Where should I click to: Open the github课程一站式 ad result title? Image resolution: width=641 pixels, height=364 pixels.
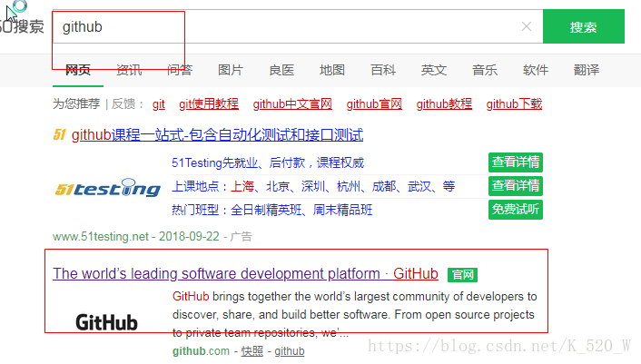coord(218,135)
